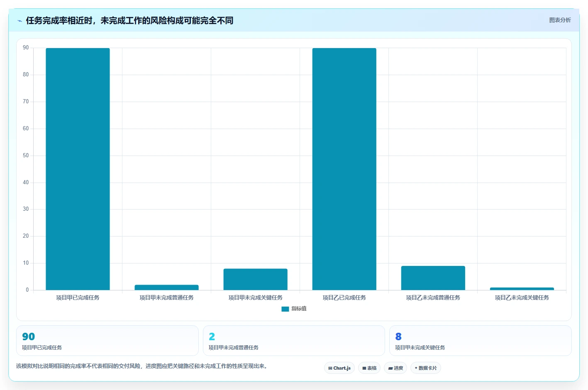
Task: Click the title icon beside the chart heading
Action: point(20,21)
